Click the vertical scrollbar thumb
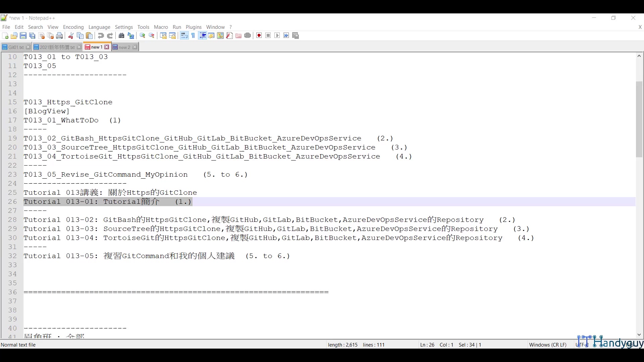Image resolution: width=644 pixels, height=362 pixels. pyautogui.click(x=639, y=119)
